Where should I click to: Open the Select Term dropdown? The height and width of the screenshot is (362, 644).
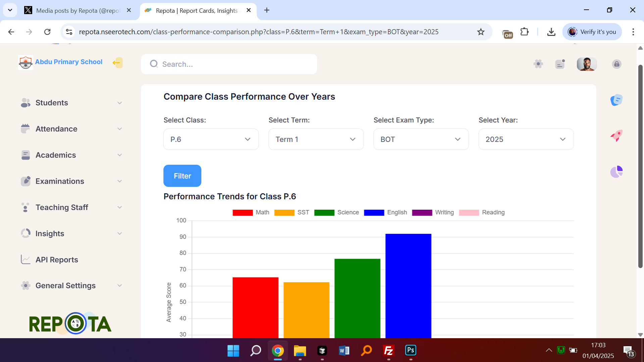(316, 139)
